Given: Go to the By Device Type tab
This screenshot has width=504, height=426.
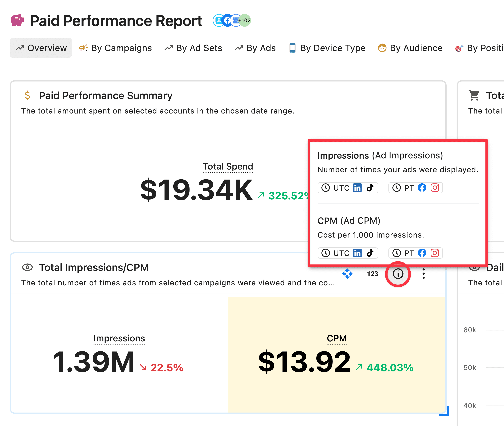Looking at the screenshot, I should coord(327,48).
